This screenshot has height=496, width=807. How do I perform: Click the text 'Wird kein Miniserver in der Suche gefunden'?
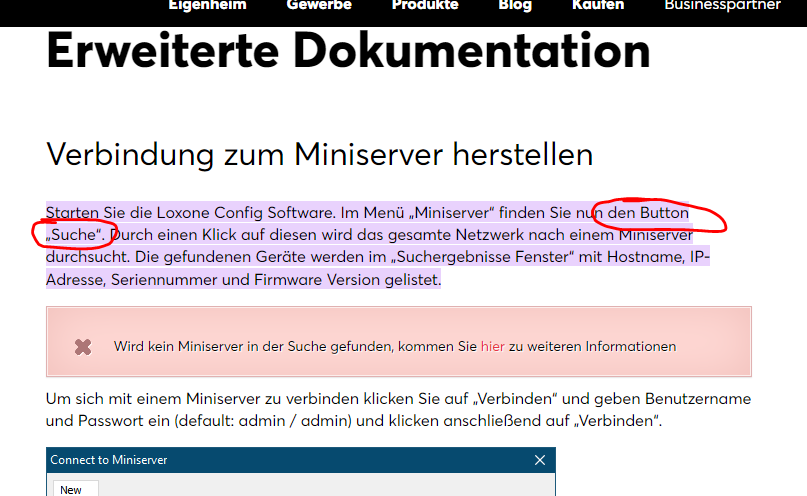click(254, 346)
